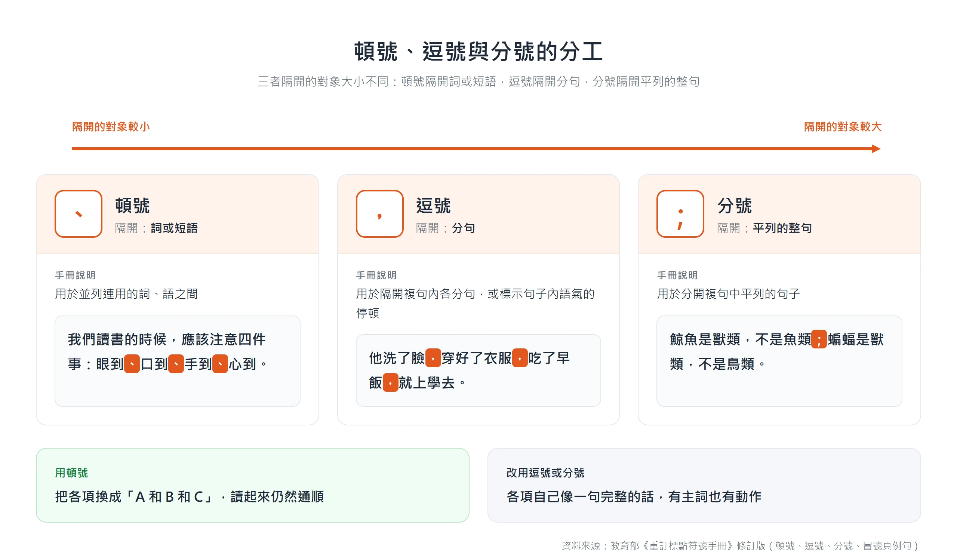Screen dimensions: 957x560
Task: Click the highlighted 頓號 after 口到
Action: [x=176, y=364]
